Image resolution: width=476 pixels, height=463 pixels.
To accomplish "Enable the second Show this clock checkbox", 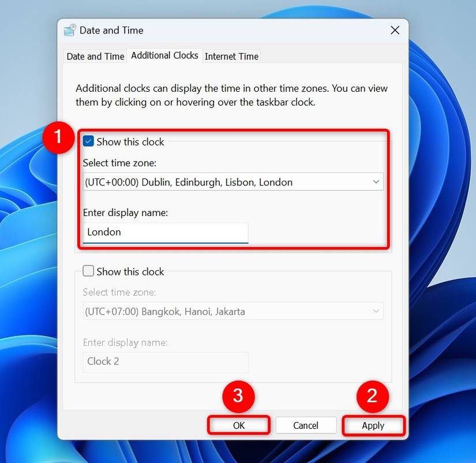I will (x=88, y=271).
